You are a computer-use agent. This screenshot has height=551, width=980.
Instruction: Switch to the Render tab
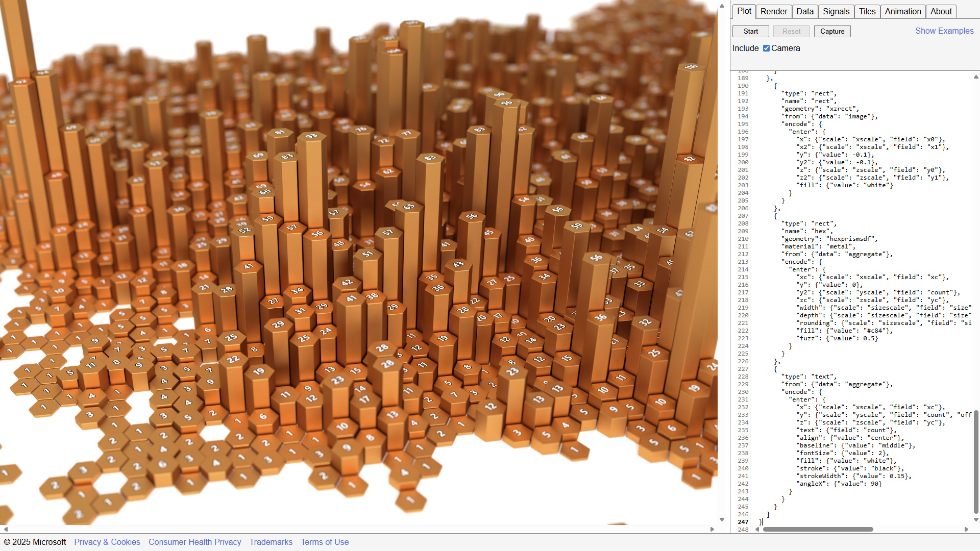(x=773, y=11)
